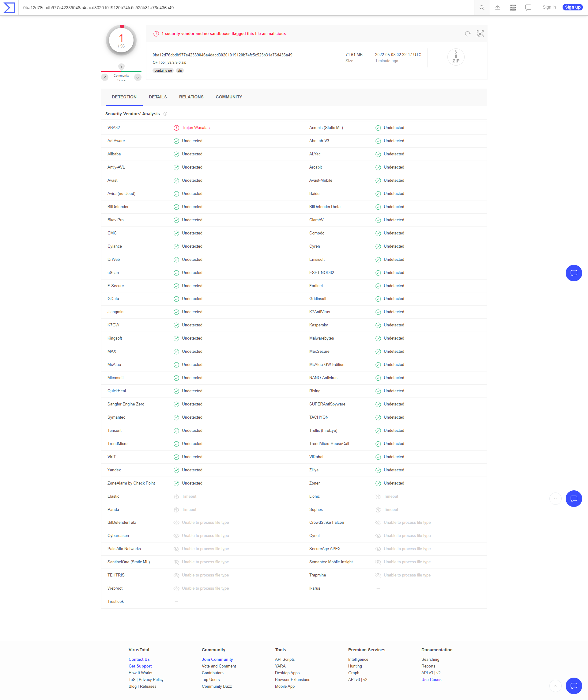Click the green check icon for Ad-Aware

176,141
